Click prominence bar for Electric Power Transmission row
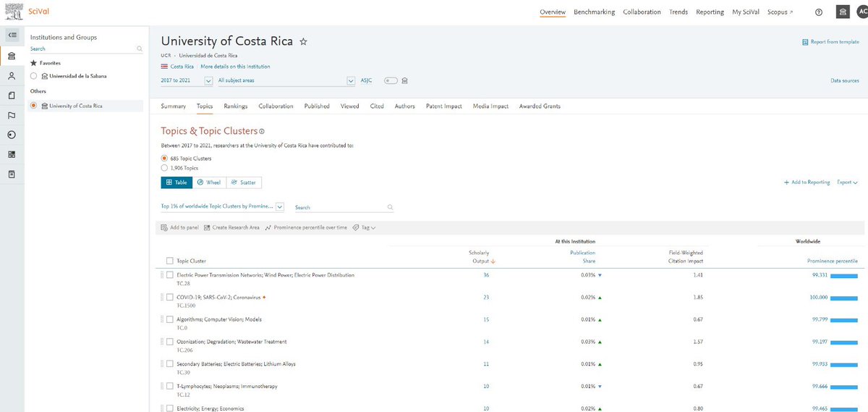Screen dimensions: 868x412 (845, 275)
